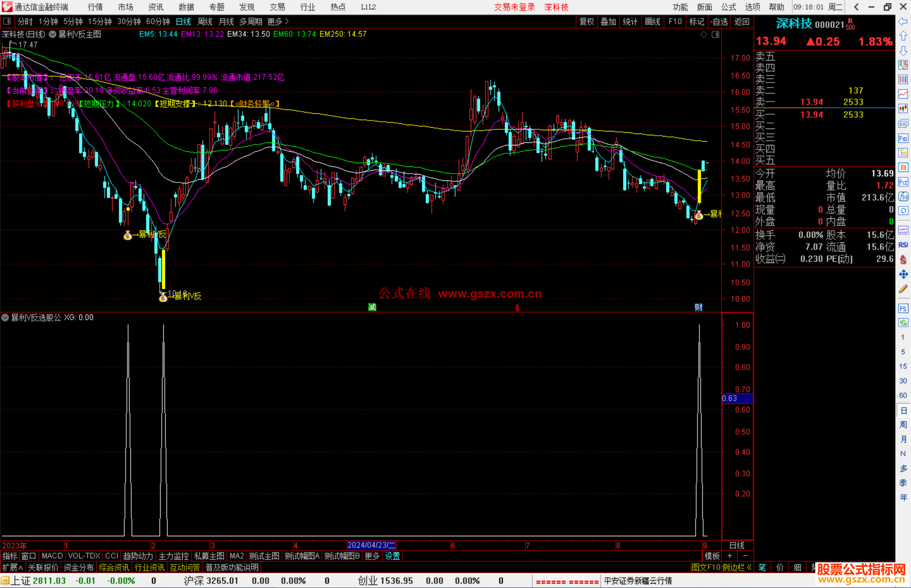
Task: Click the RSI indicator sidebar icon
Action: coord(903,245)
